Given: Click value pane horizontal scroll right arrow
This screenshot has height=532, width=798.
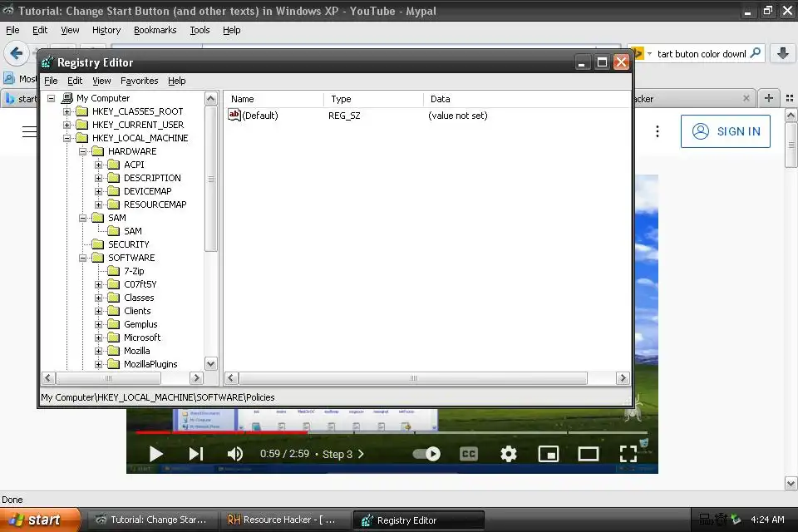Looking at the screenshot, I should (x=623, y=377).
